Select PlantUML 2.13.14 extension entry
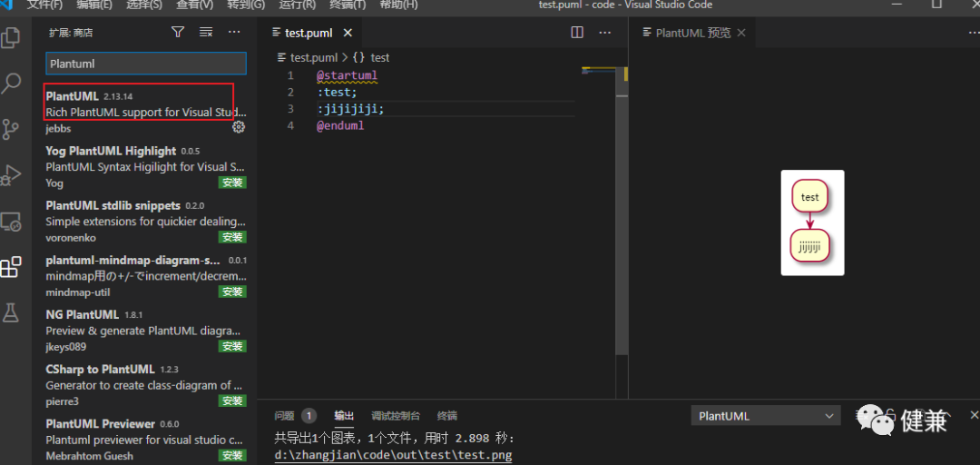 145,112
